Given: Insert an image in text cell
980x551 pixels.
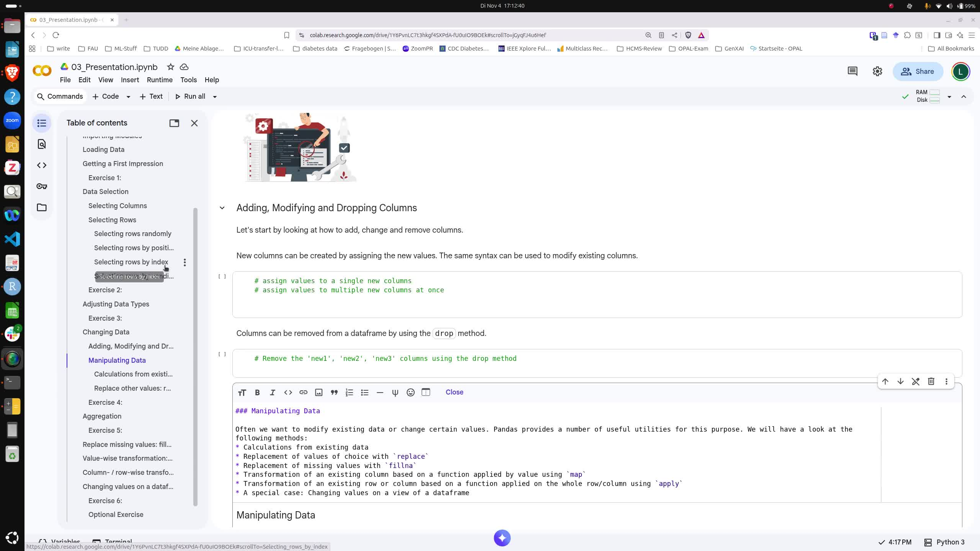Looking at the screenshot, I should click(318, 392).
